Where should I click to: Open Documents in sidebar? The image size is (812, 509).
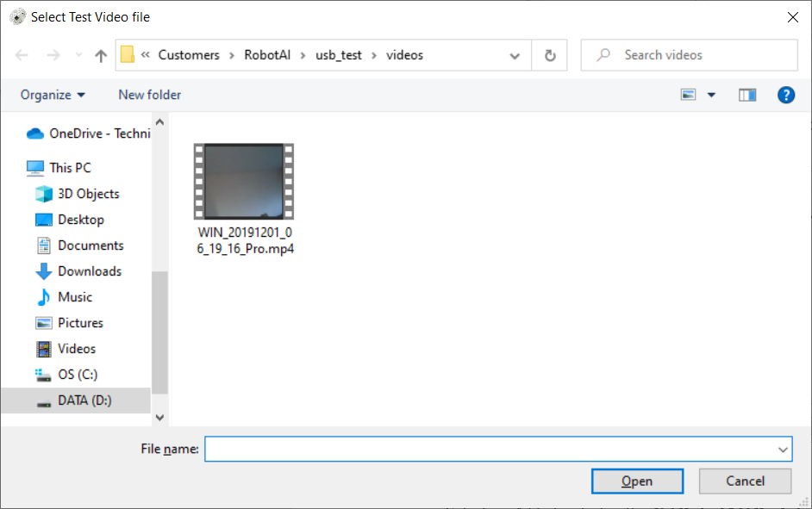click(x=91, y=245)
